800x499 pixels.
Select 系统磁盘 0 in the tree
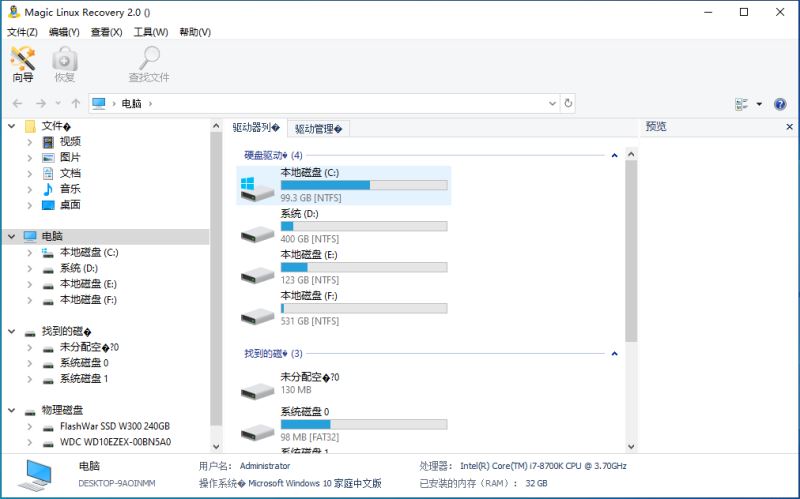point(84,363)
